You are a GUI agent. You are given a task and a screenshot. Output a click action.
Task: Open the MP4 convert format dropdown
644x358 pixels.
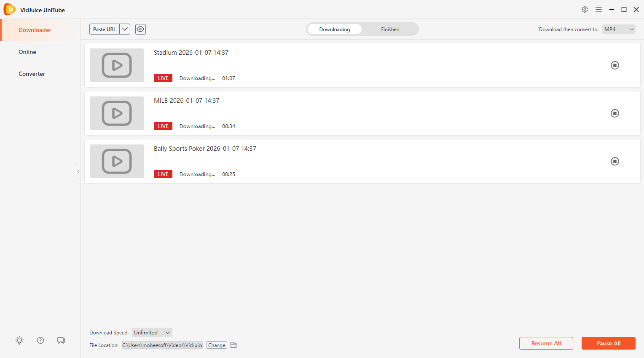tap(618, 29)
